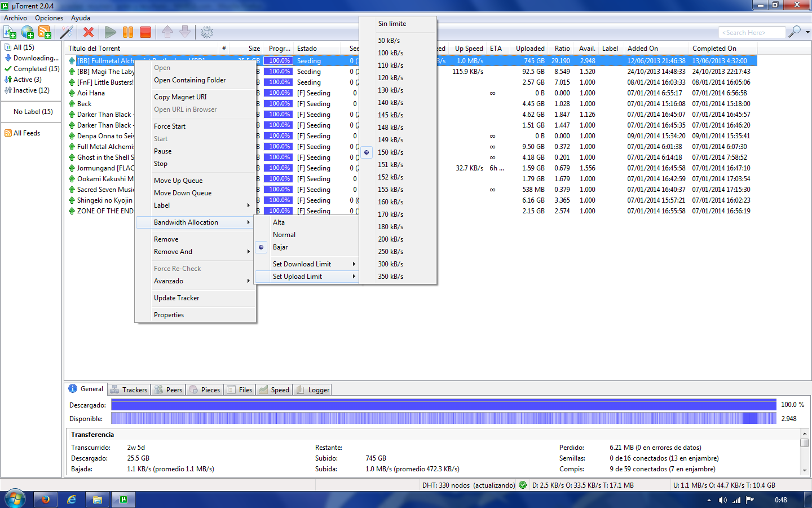Viewport: 812px width, 508px height.
Task: Click the Descargado progress bar
Action: 444,405
